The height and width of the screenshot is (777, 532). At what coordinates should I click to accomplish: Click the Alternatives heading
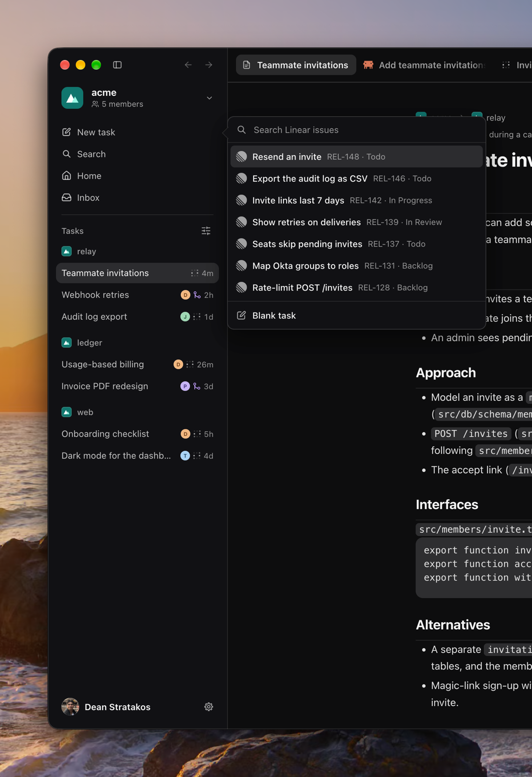(453, 625)
